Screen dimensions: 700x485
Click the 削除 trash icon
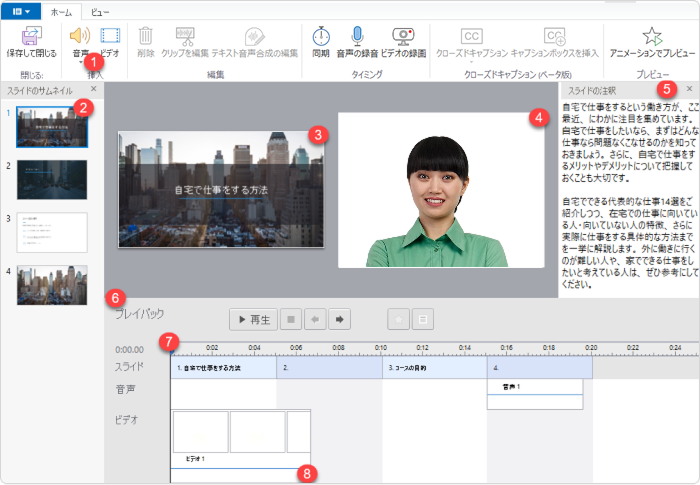pyautogui.click(x=146, y=36)
